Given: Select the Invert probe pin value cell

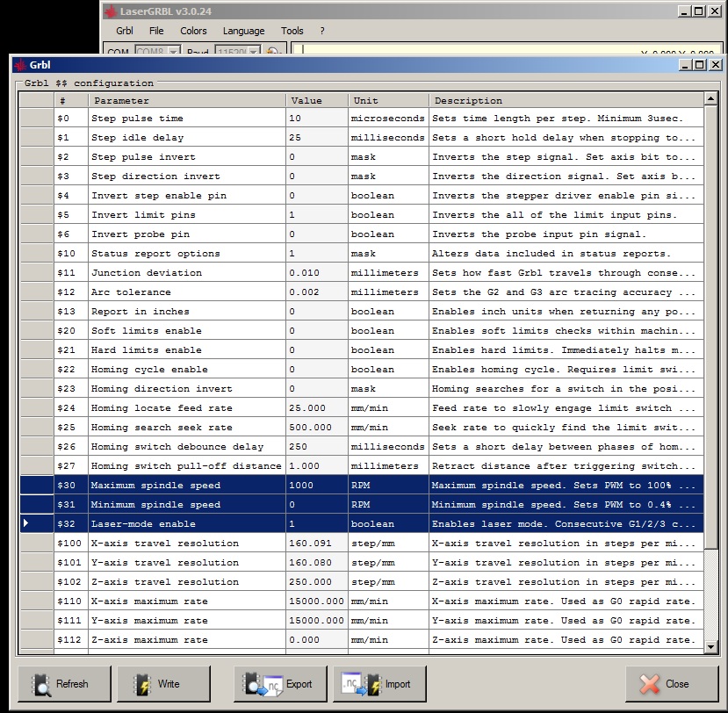Looking at the screenshot, I should tap(317, 234).
